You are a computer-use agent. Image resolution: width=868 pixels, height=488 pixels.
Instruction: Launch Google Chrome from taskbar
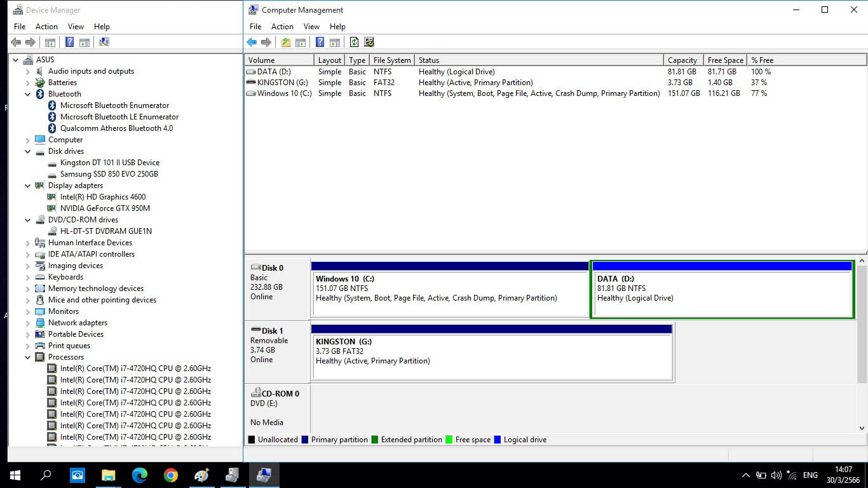tap(170, 475)
